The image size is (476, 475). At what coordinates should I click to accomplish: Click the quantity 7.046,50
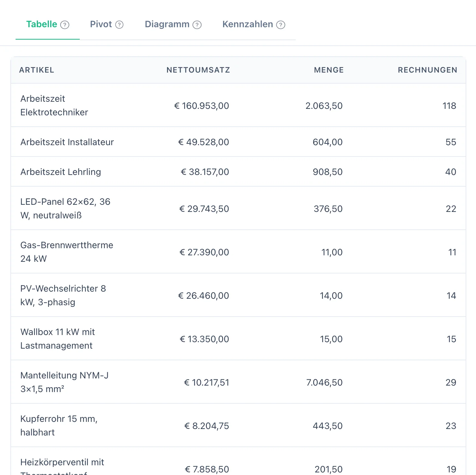tap(324, 382)
